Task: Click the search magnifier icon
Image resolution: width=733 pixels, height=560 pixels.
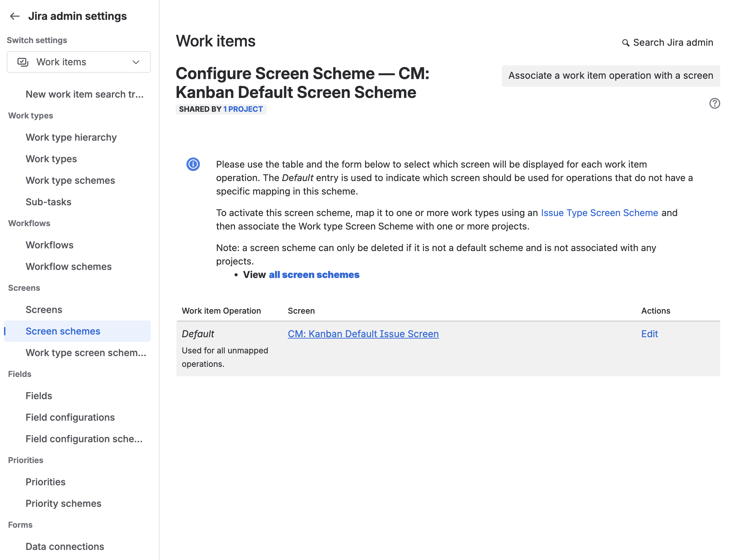Action: pyautogui.click(x=625, y=43)
